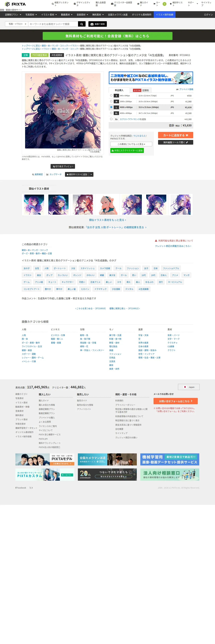This screenshot has width=215, height=644.
Task: Click the pencil icon in 無料編集ツールで開く
Action: pos(187,142)
